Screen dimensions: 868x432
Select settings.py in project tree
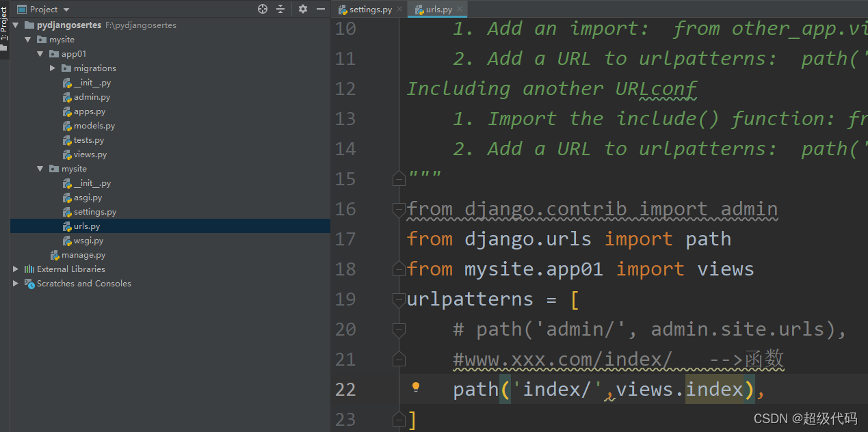coord(95,212)
